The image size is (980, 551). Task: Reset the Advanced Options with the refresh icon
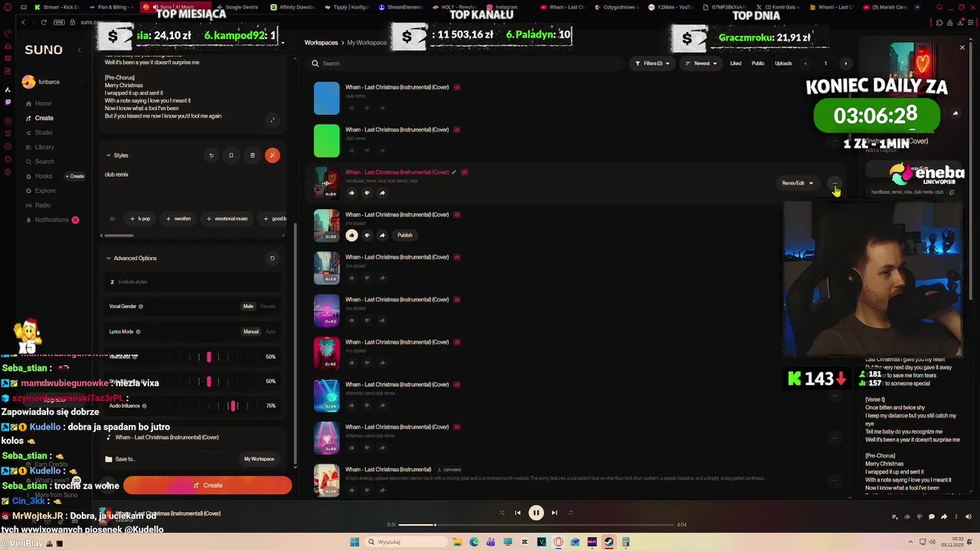point(272,258)
